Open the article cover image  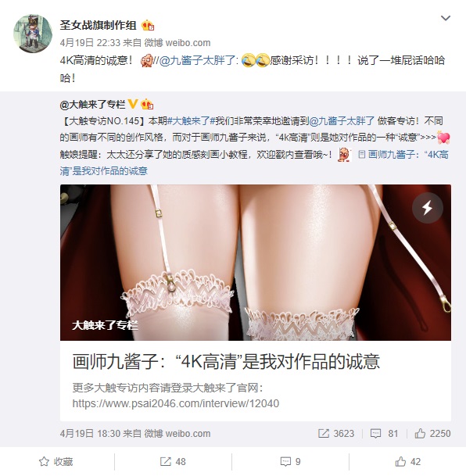click(x=256, y=263)
